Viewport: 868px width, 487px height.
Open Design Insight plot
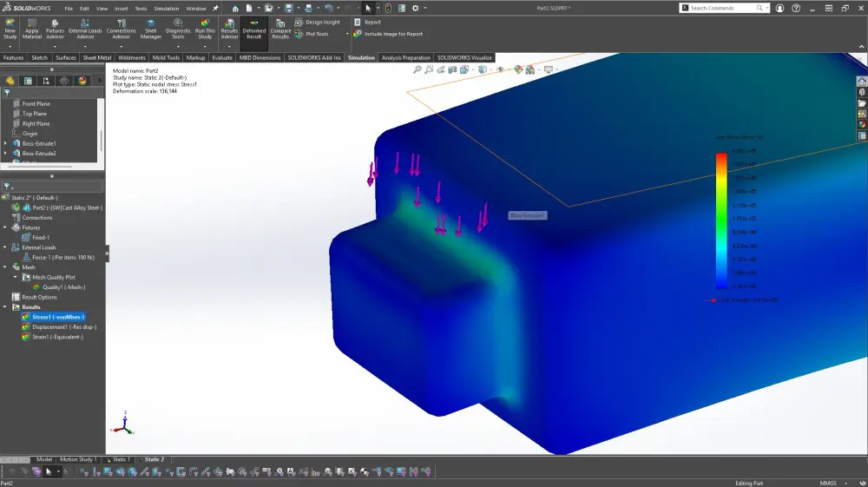click(x=318, y=23)
